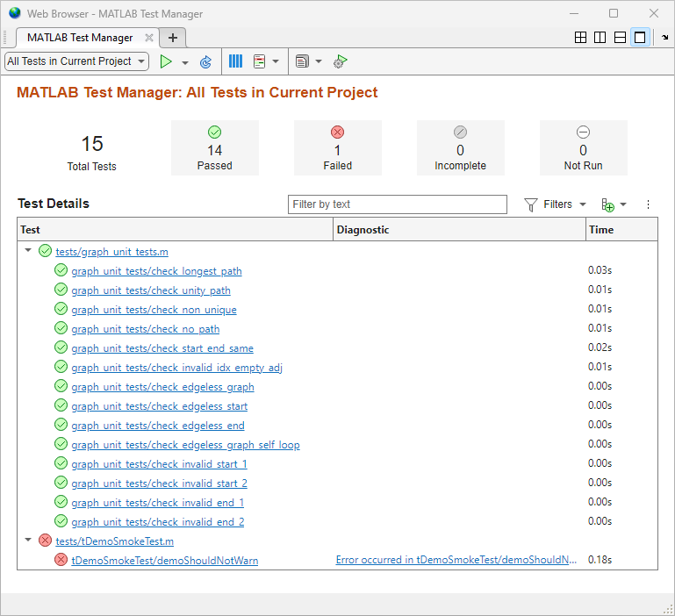Screen dimensions: 675x616
Task: Click the blue columns view icon
Action: (x=235, y=61)
